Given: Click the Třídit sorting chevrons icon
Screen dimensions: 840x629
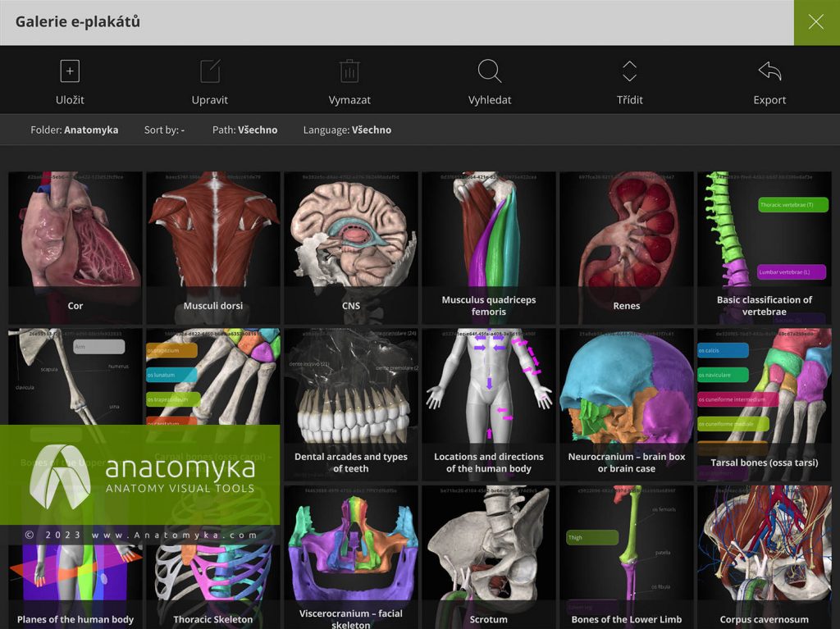Looking at the screenshot, I should point(628,71).
